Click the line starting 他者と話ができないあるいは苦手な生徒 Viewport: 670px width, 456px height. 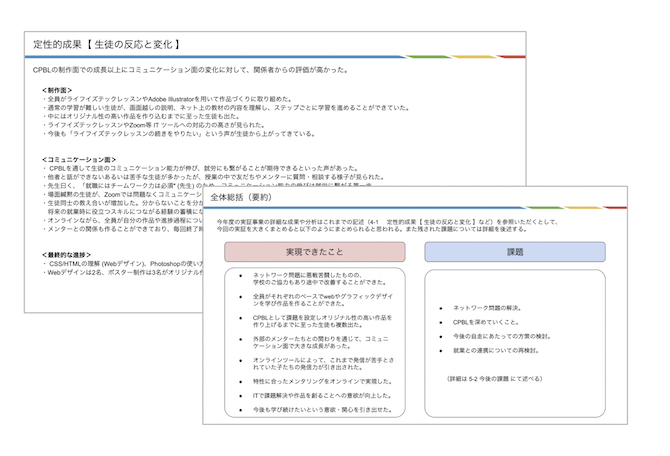(214, 177)
